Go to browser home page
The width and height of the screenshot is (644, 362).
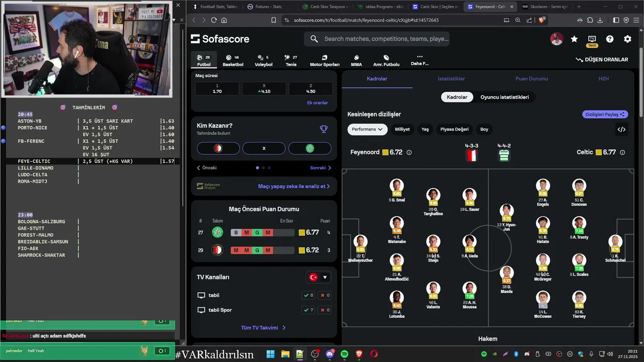pos(224,20)
